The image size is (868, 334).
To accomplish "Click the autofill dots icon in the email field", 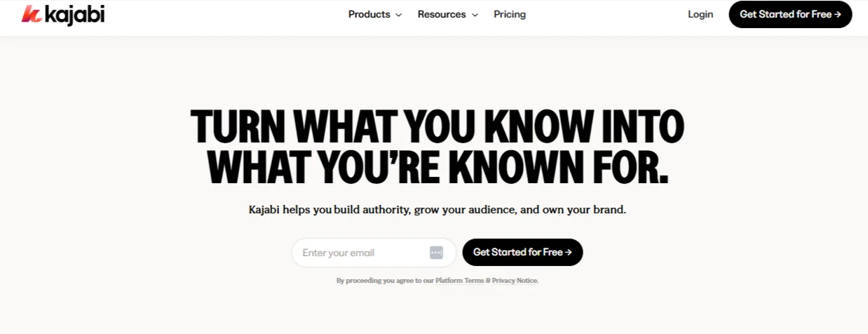I will 436,253.
